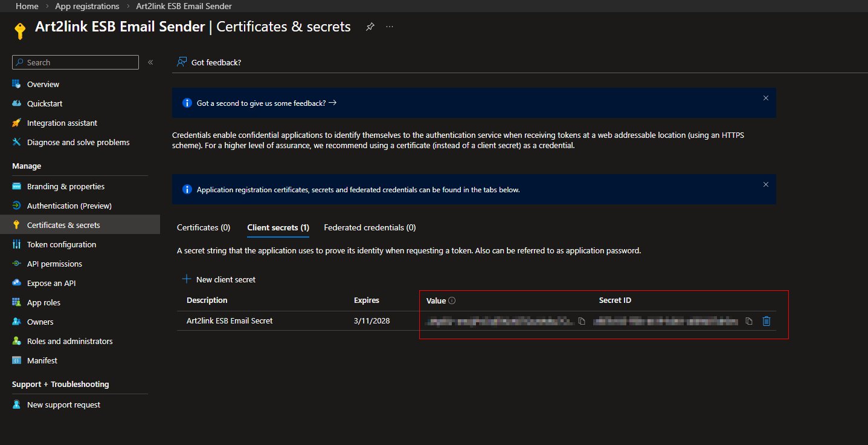Show the Value info tooltip icon
This screenshot has height=445, width=868.
click(x=452, y=300)
